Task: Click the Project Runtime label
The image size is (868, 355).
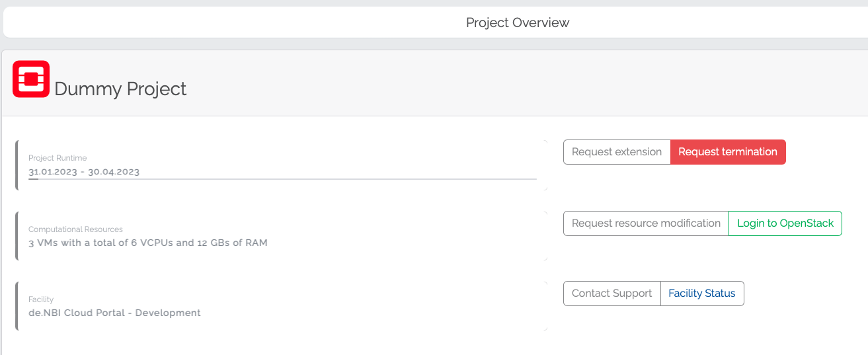Action: (58, 158)
